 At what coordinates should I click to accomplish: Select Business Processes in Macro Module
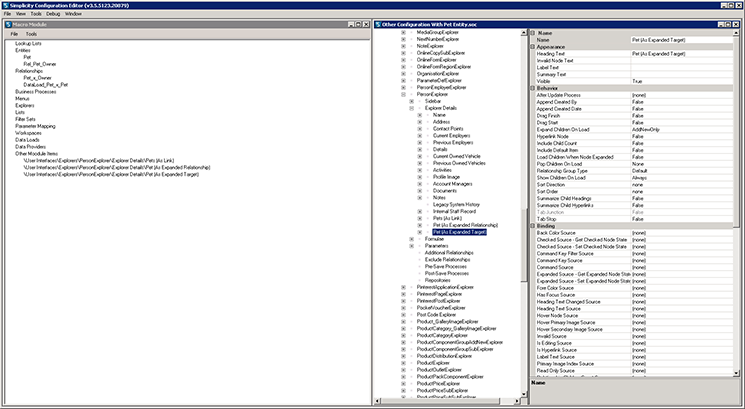[36, 92]
